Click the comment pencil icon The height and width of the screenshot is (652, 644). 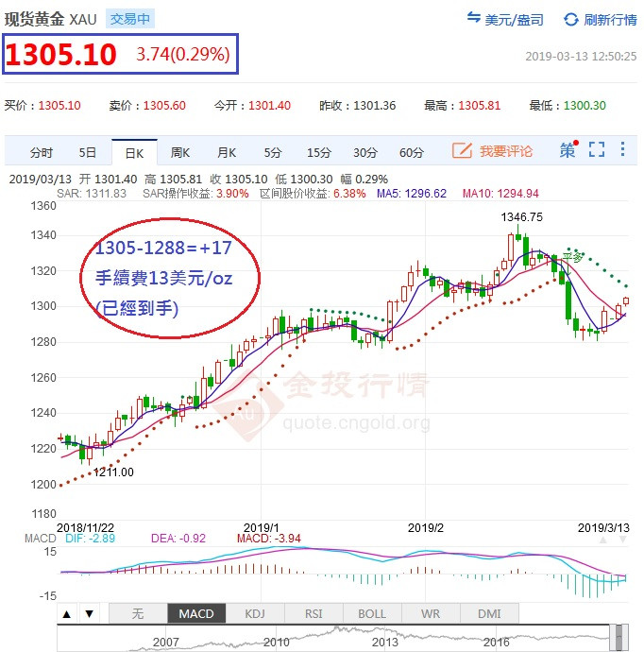[462, 150]
